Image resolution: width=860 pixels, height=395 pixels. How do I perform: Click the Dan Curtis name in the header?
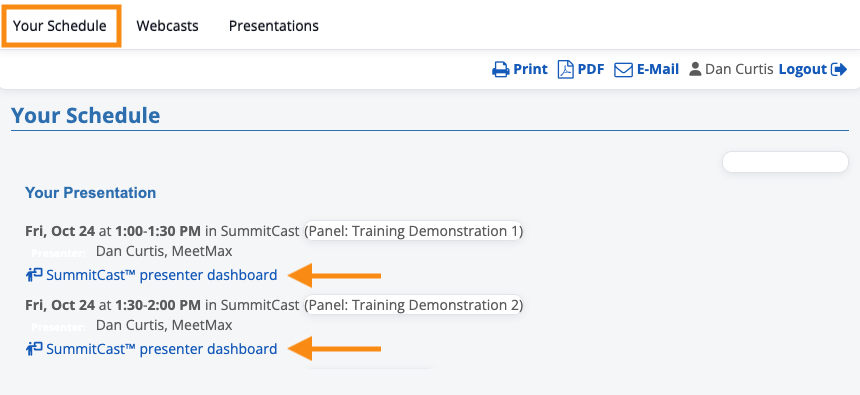(x=739, y=69)
